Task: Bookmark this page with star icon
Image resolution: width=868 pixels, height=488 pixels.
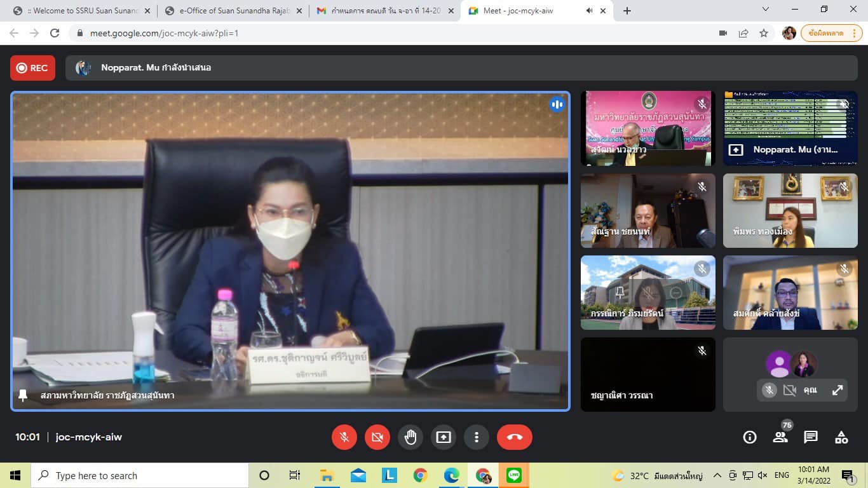Action: click(764, 33)
